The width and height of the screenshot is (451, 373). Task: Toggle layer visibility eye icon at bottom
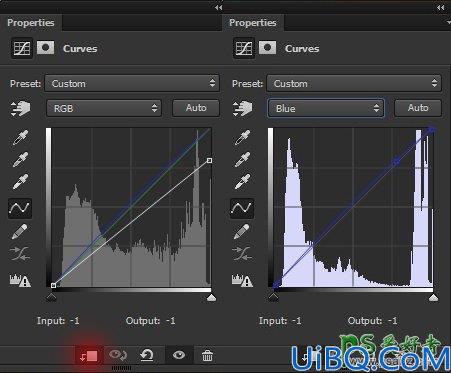pyautogui.click(x=179, y=355)
